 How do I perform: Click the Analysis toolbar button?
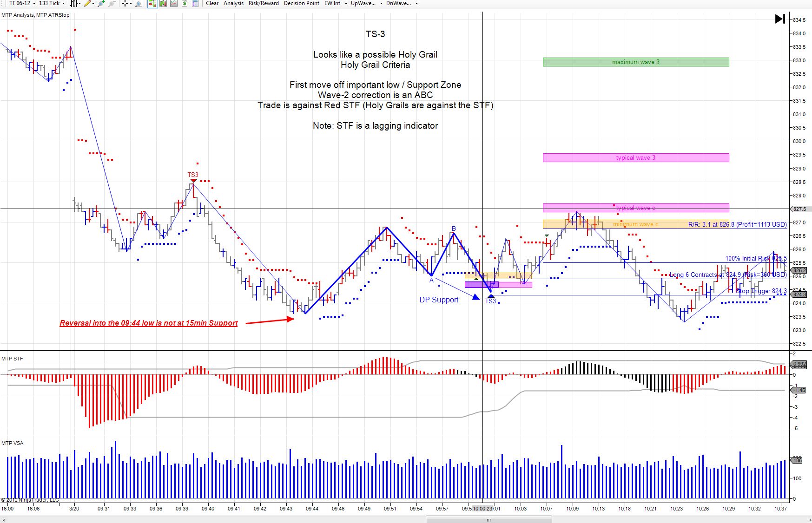(233, 3)
